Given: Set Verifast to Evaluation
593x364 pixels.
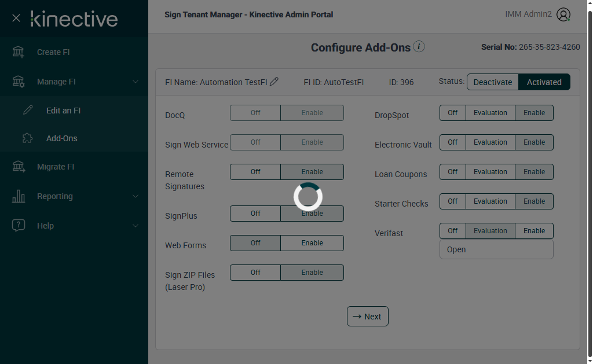Looking at the screenshot, I should [x=490, y=230].
